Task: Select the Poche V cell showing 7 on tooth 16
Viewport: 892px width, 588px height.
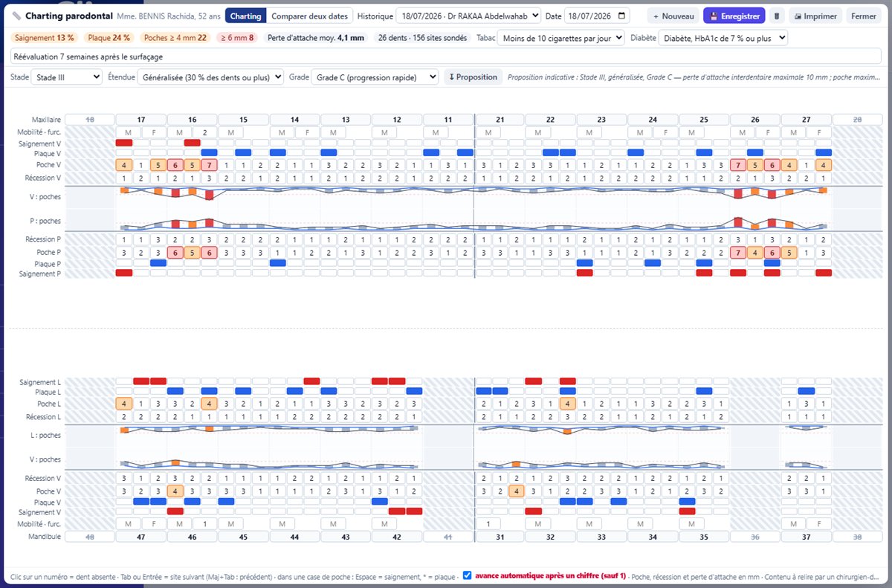Action: 210,165
